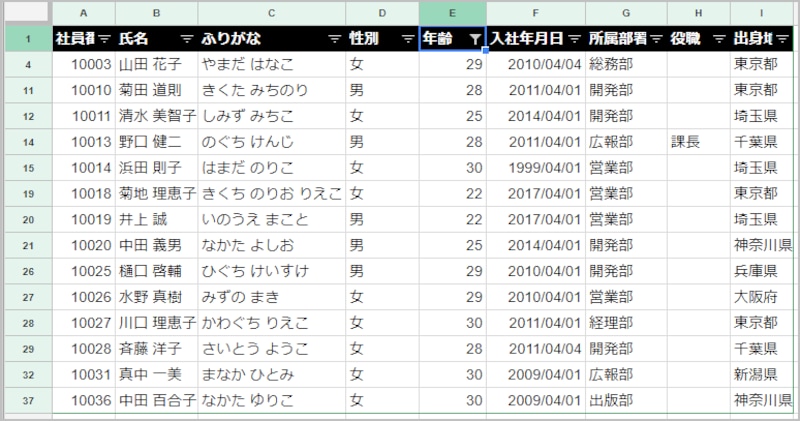Open filter dropdown for 社員番号 column
This screenshot has height=421, width=800.
coord(104,39)
